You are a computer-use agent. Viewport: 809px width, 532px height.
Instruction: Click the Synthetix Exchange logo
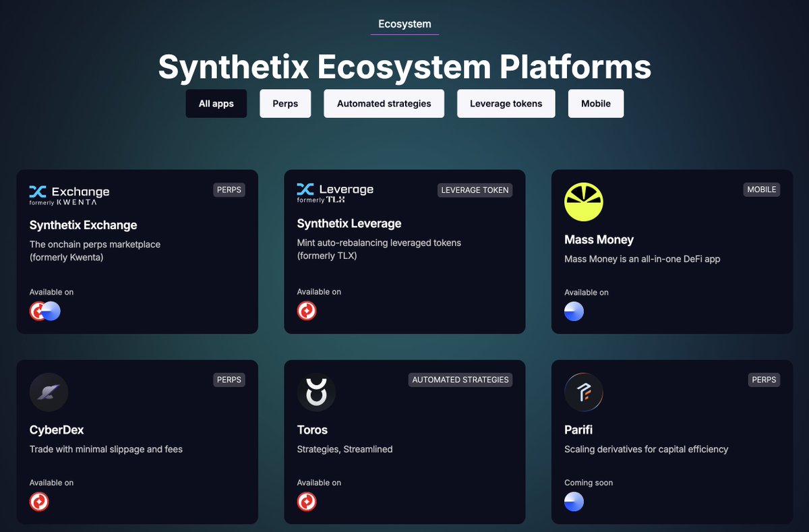[x=69, y=195]
